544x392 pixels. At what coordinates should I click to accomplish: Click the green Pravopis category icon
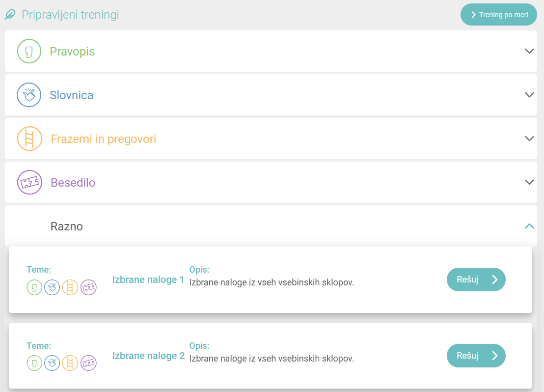[29, 51]
